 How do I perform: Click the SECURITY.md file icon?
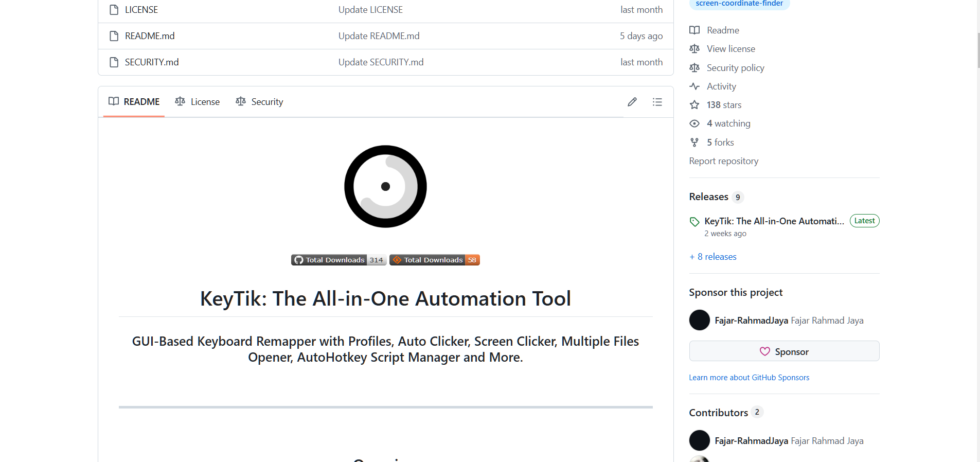[x=114, y=62]
